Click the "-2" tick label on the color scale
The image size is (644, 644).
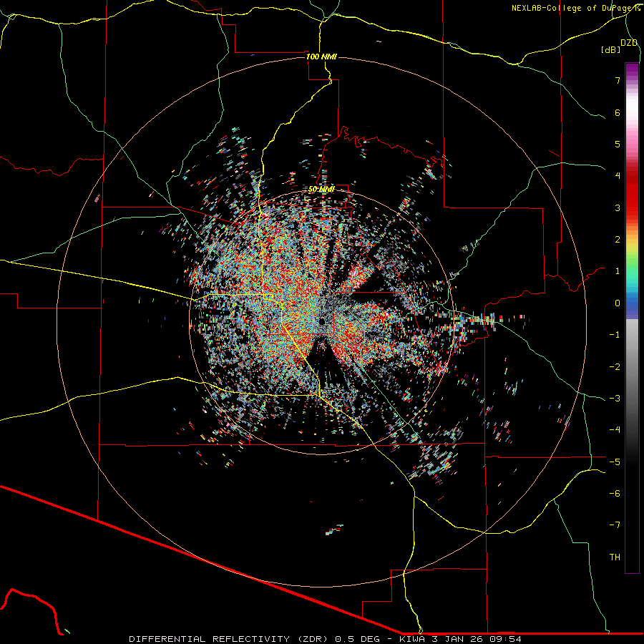[x=615, y=367]
